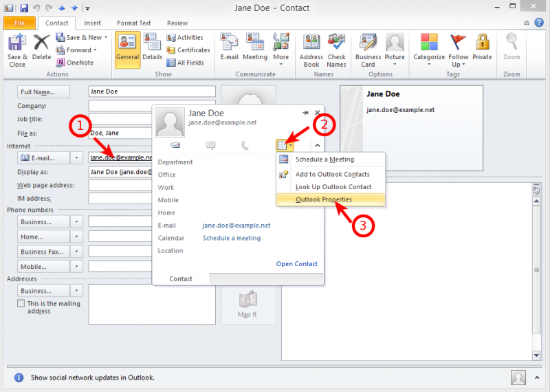Click the Help question mark icon
The height and width of the screenshot is (392, 550).
pyautogui.click(x=539, y=23)
